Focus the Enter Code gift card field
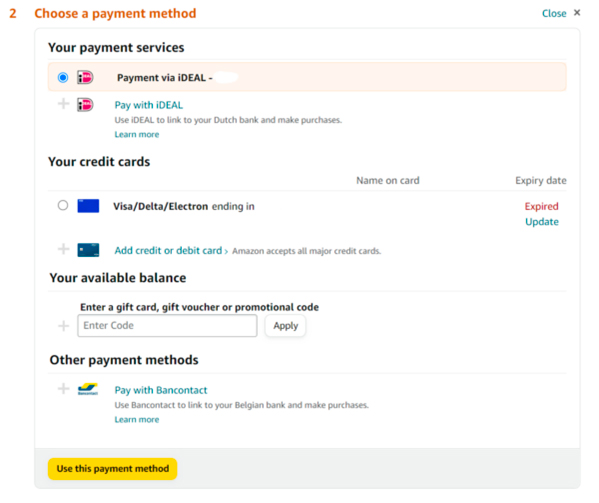The image size is (599, 503). pyautogui.click(x=167, y=326)
